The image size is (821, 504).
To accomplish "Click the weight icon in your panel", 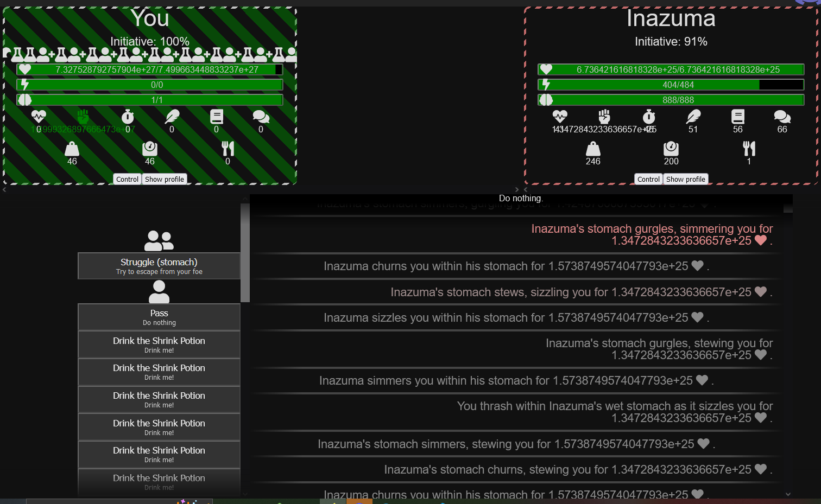I will click(x=72, y=149).
